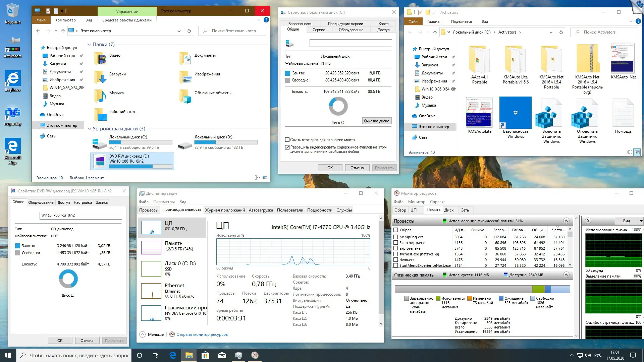Image resolution: width=644 pixels, height=362 pixels.
Task: Uncheck the allow indexing contents checkbox
Action: coord(287,147)
